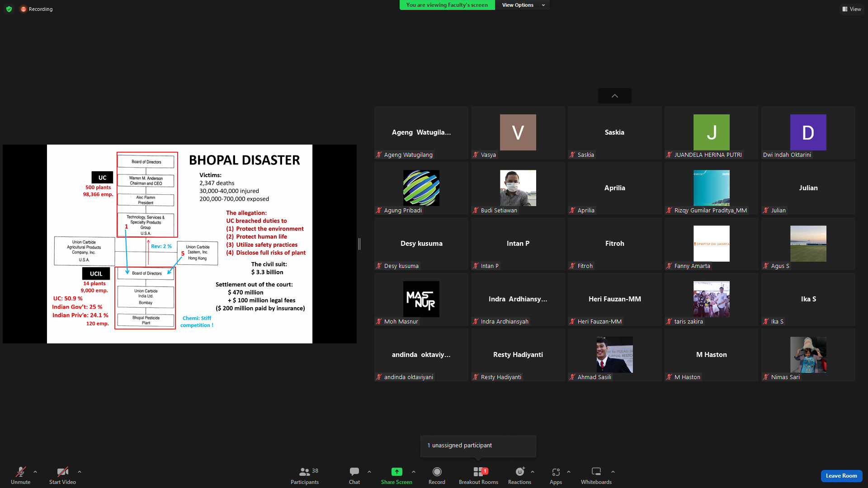
Task: Click 'Chemi: Stiff competition !' on slide
Action: point(197,322)
